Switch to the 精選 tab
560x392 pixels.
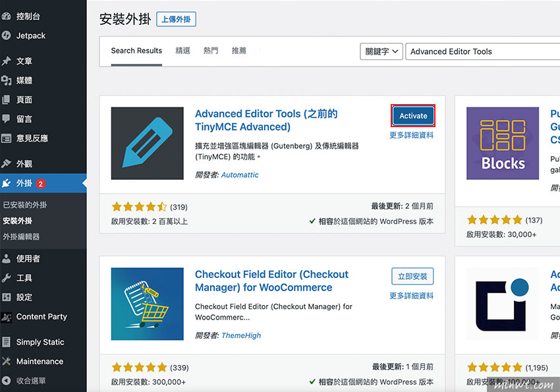pyautogui.click(x=183, y=51)
